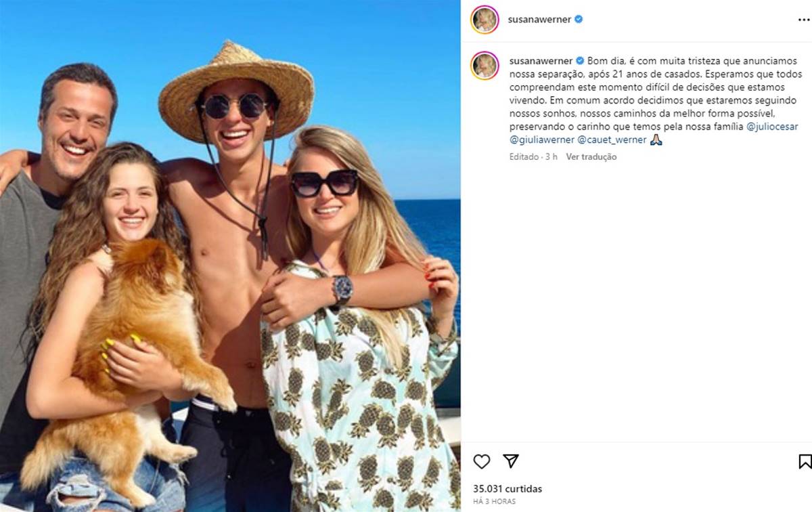Open the profile avatar in the post header
The image size is (812, 512).
coord(484,20)
